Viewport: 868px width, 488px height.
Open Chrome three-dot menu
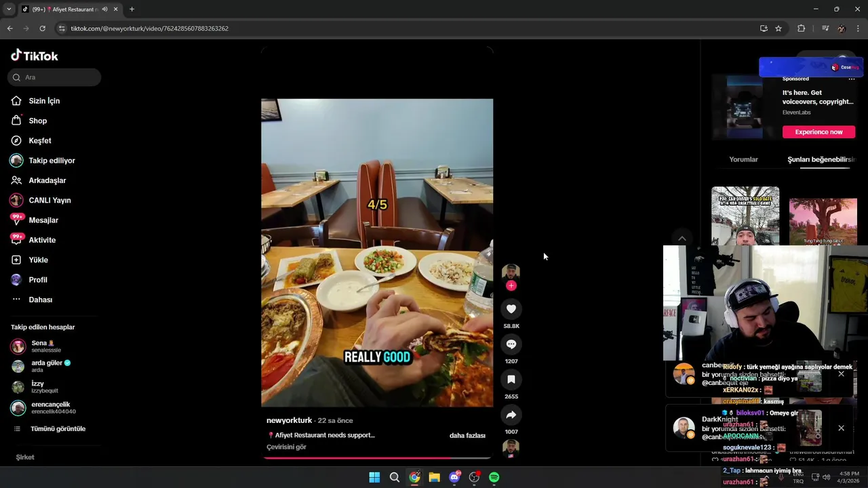[859, 28]
